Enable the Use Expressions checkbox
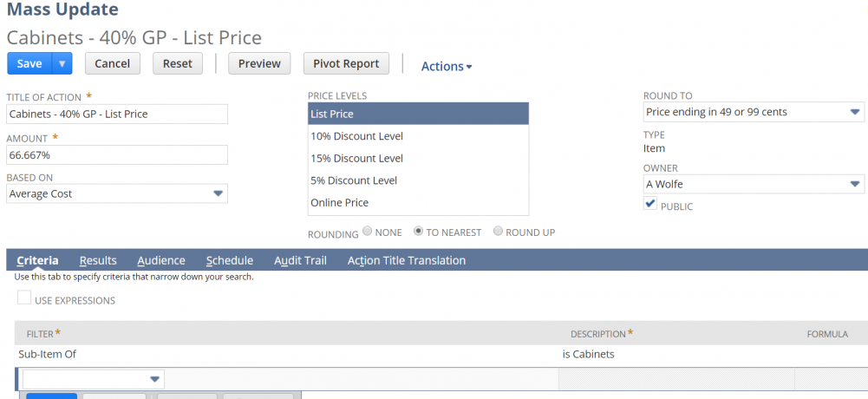Screen dimensions: 868x399 pos(24,298)
